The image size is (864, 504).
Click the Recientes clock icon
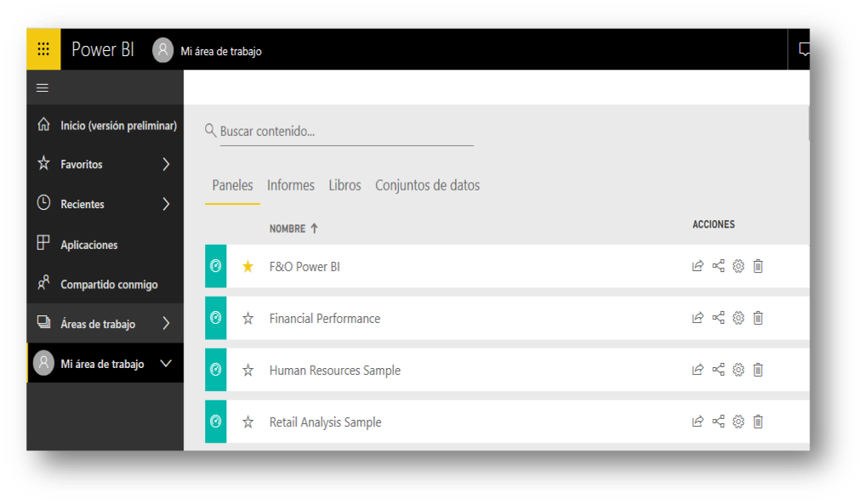pyautogui.click(x=43, y=202)
